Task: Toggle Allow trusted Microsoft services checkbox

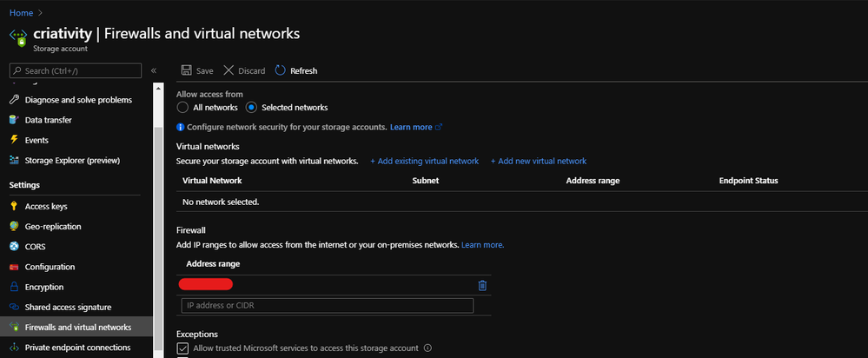Action: [182, 348]
